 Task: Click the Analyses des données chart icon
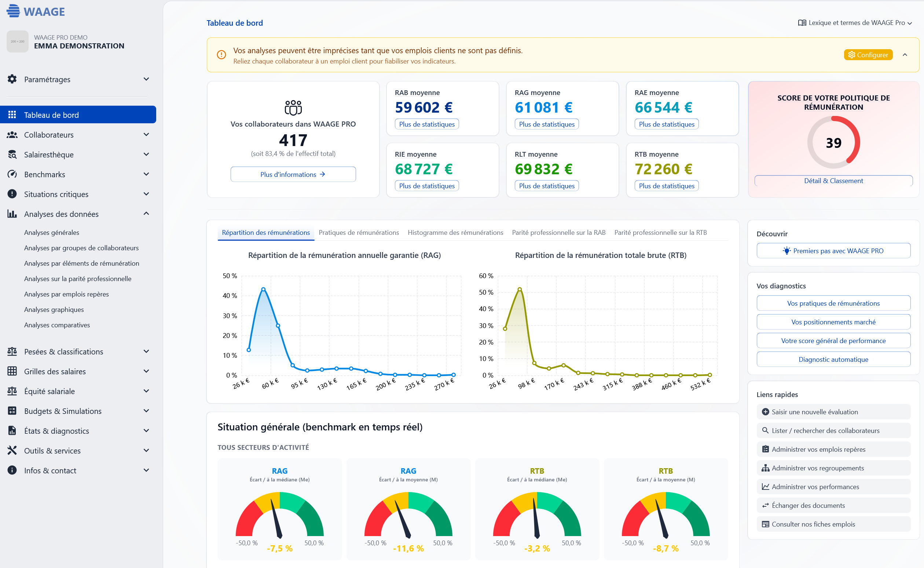point(12,214)
